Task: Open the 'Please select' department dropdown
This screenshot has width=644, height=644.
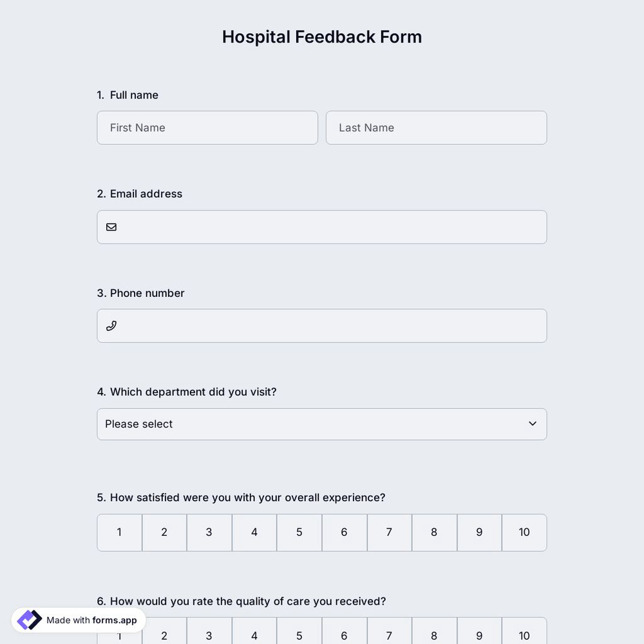Action: tap(322, 424)
